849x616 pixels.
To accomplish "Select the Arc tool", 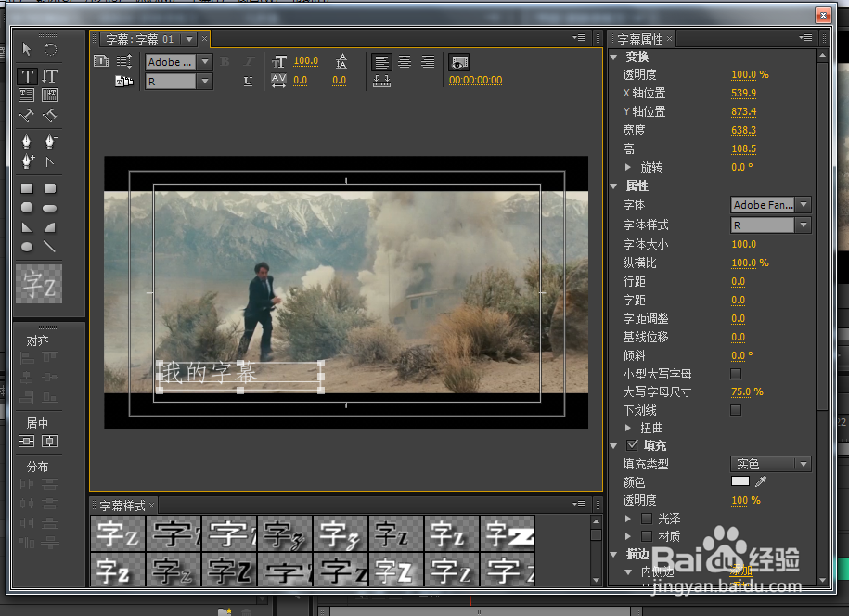I will pyautogui.click(x=50, y=227).
